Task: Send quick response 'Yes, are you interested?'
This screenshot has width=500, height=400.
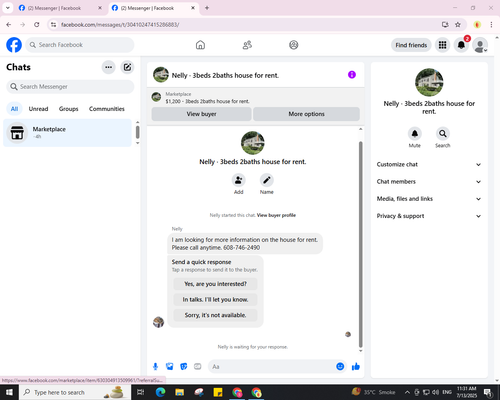Action: tap(215, 284)
